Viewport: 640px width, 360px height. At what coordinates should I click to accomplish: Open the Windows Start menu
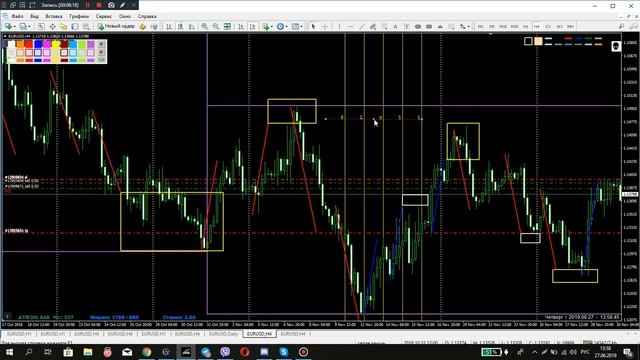tap(9, 352)
